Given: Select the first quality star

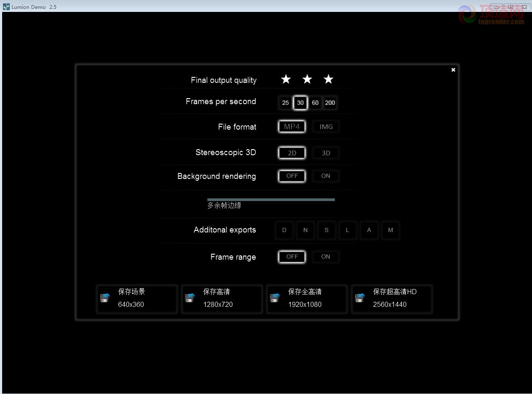Looking at the screenshot, I should pos(286,79).
